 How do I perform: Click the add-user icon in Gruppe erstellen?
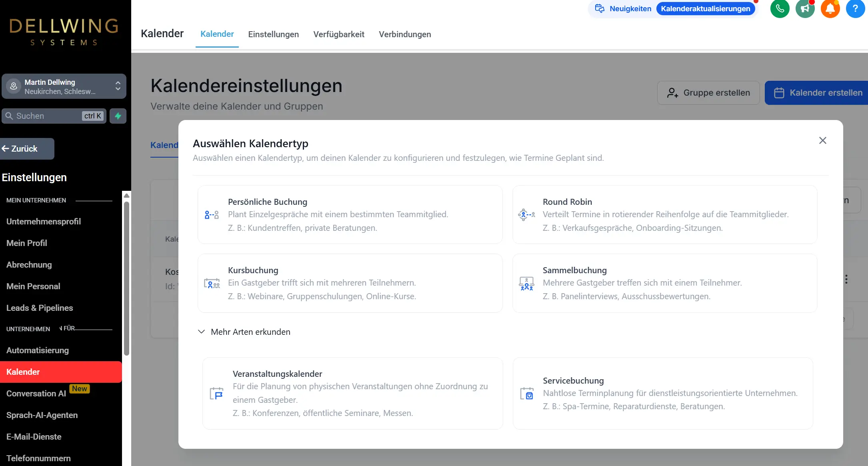coord(672,93)
